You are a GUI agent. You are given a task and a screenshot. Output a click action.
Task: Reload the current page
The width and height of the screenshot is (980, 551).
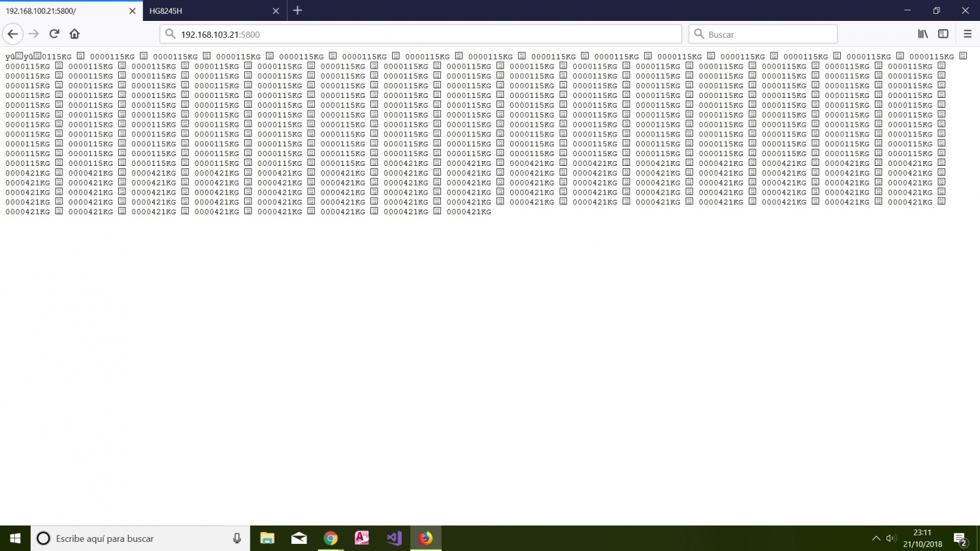pyautogui.click(x=54, y=34)
